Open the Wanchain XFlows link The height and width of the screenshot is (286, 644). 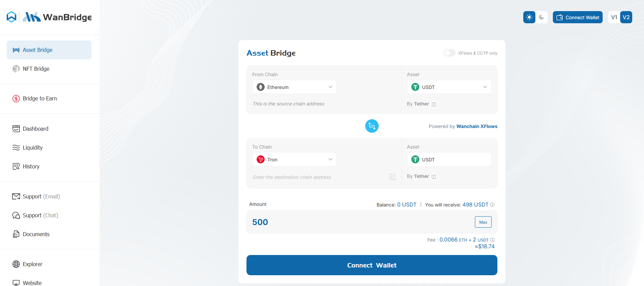tap(477, 126)
